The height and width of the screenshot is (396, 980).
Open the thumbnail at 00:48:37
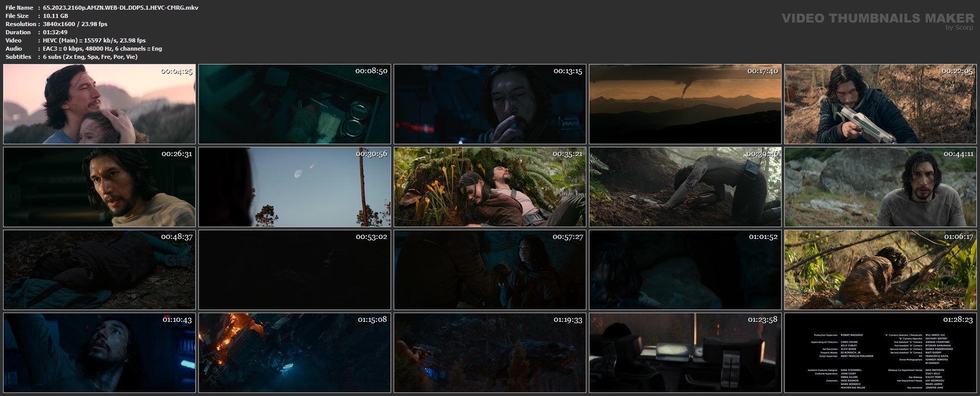click(99, 270)
